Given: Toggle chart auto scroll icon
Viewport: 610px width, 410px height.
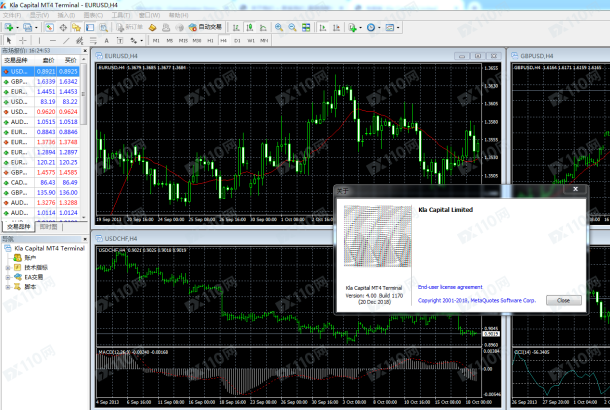Looking at the screenshot, I should point(323,27).
